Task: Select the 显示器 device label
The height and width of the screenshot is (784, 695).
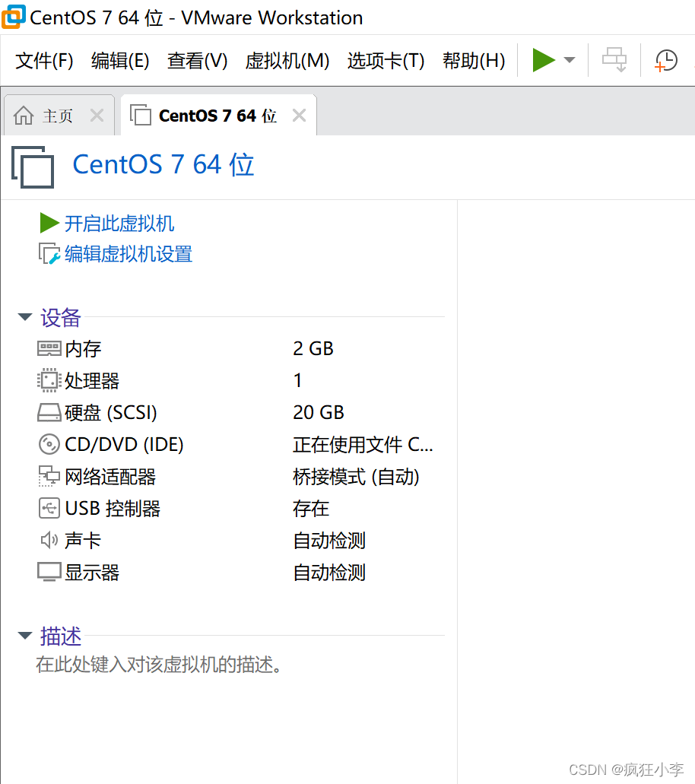Action: pos(92,573)
